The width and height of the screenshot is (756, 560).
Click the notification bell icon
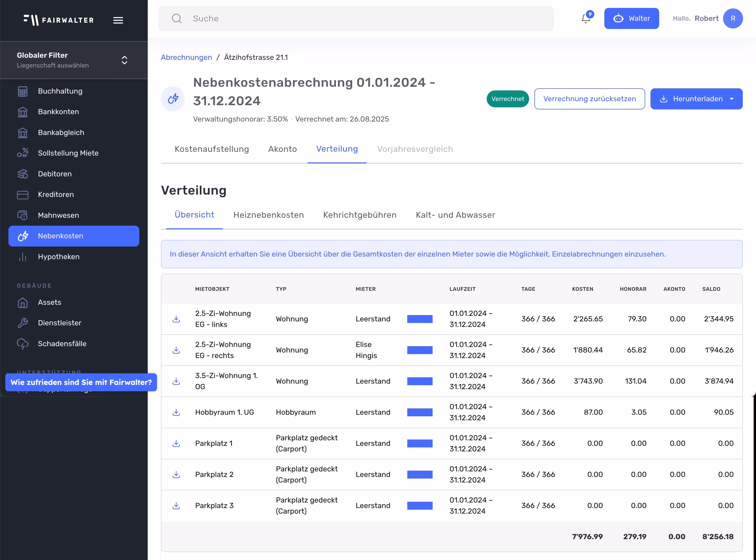(x=586, y=18)
